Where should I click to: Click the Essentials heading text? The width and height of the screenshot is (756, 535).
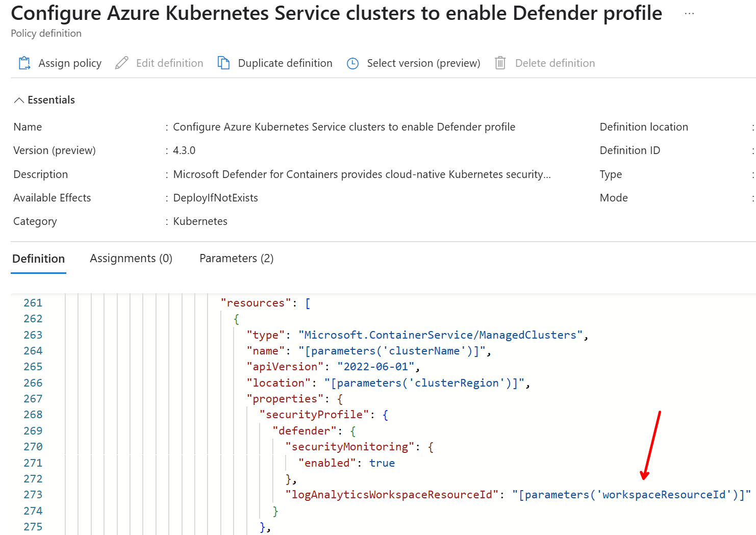click(x=51, y=100)
